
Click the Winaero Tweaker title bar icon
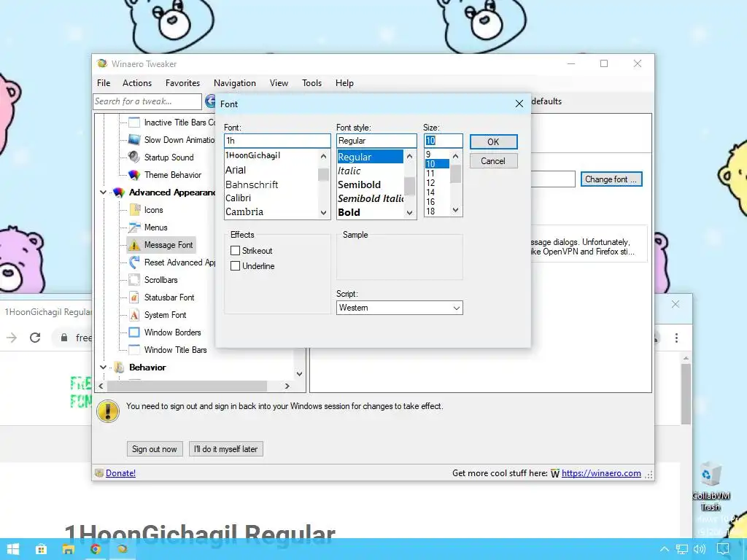click(102, 64)
